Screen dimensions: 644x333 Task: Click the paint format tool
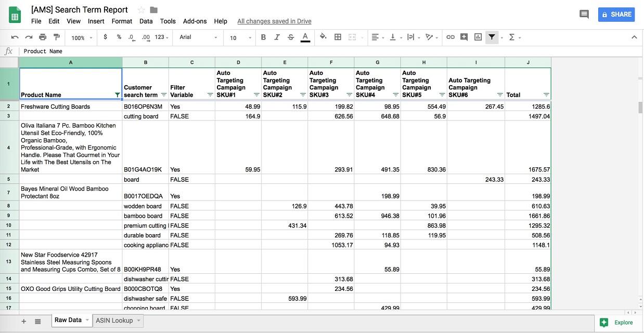(56, 37)
